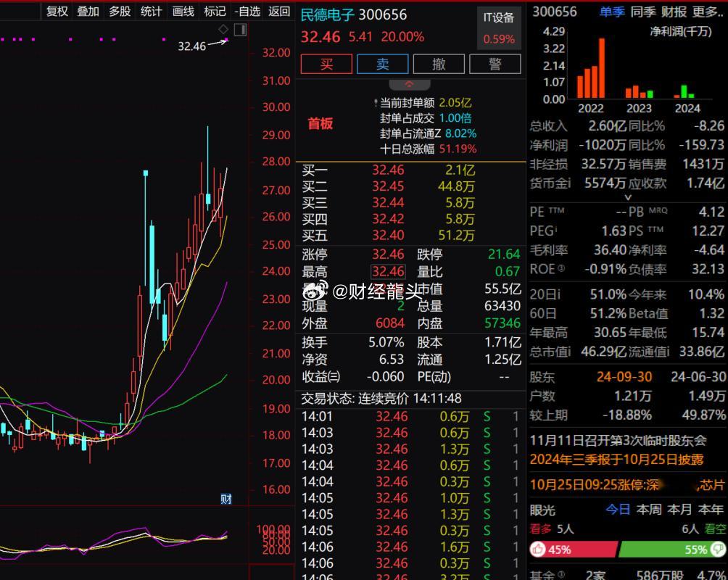Open 2024年三季报 disclosure notice
The width and height of the screenshot is (728, 580).
(x=616, y=460)
